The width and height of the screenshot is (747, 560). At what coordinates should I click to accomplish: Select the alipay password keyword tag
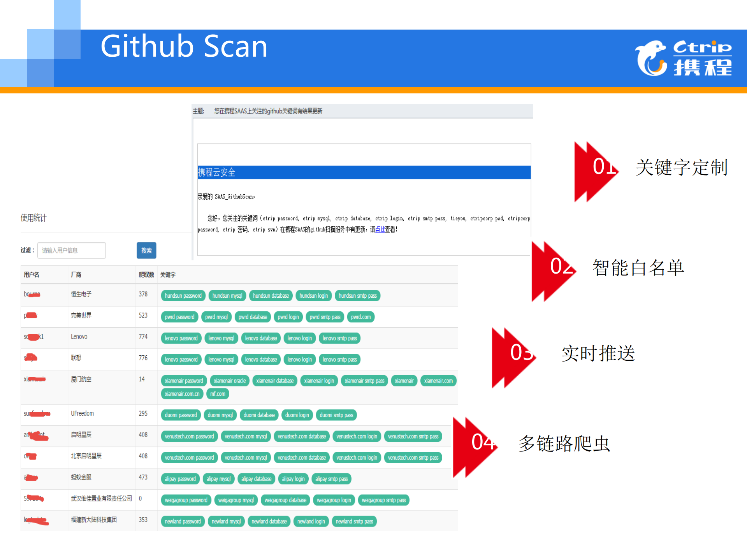pyautogui.click(x=180, y=479)
